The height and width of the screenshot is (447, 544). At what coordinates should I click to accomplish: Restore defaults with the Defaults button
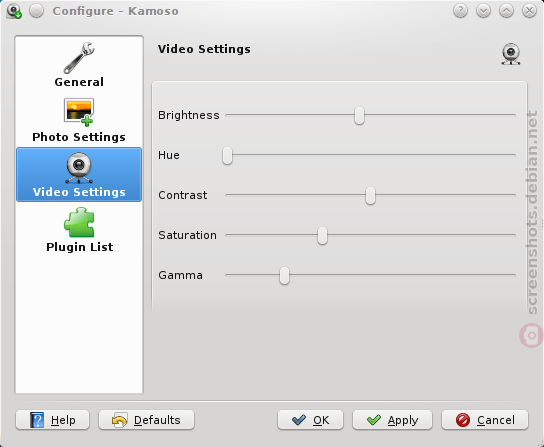click(146, 420)
